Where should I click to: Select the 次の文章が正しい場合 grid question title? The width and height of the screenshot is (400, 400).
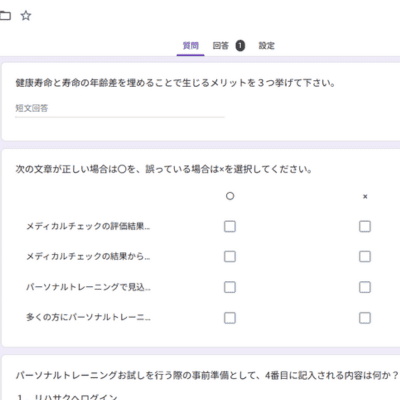(163, 169)
